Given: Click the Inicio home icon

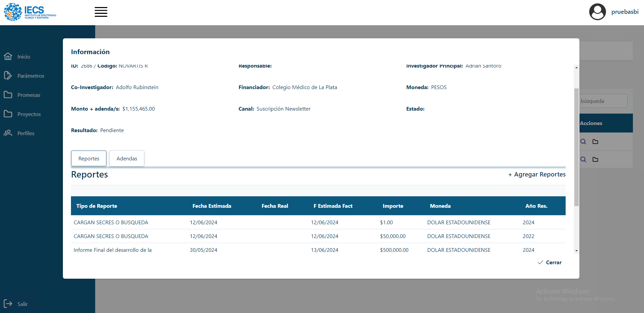Looking at the screenshot, I should (8, 56).
